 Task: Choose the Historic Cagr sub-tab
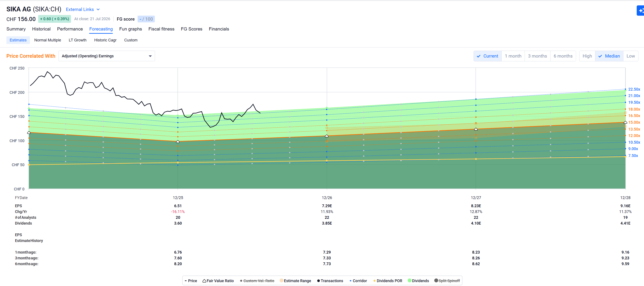(x=105, y=40)
